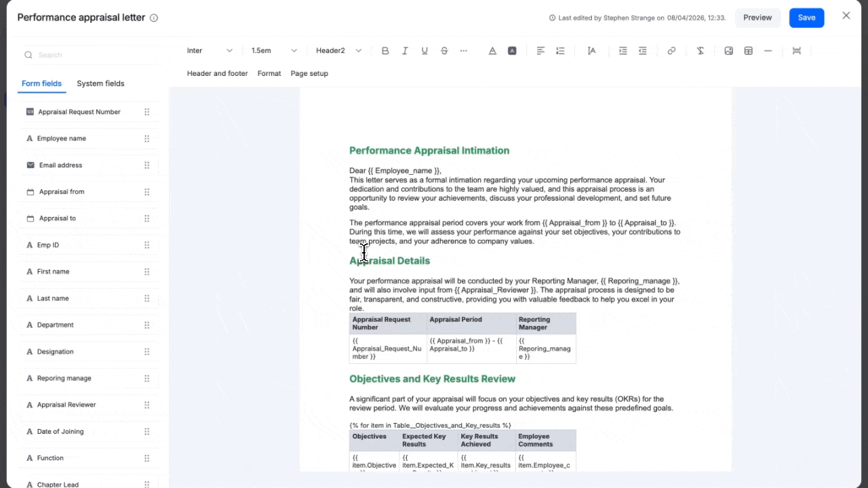The width and height of the screenshot is (868, 488).
Task: Click the Preview button
Action: (757, 18)
